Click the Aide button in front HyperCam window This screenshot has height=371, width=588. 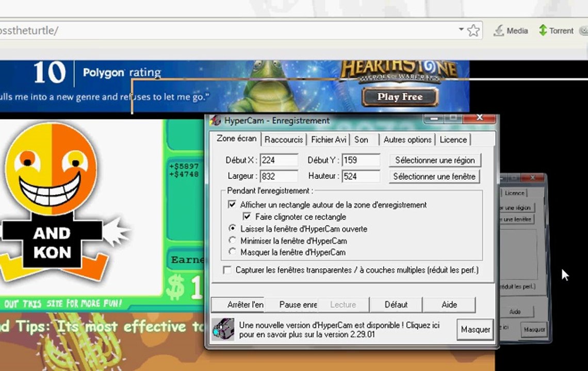coord(449,305)
